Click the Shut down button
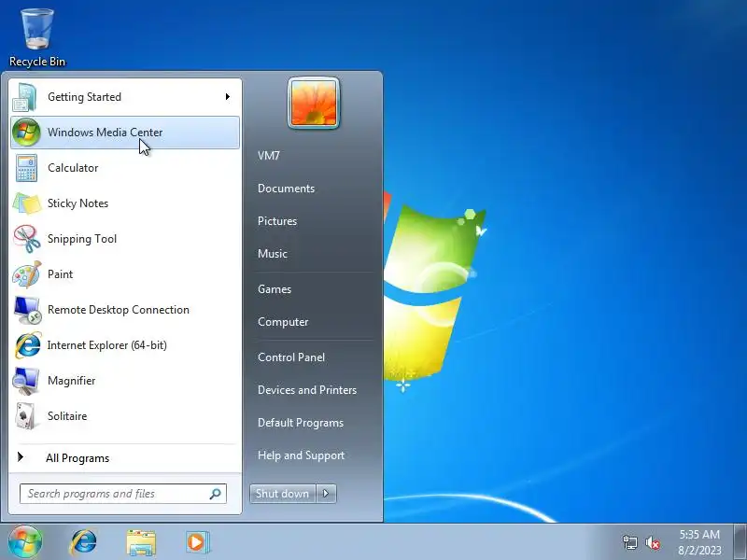Screen dimensions: 747x560 coord(283,494)
